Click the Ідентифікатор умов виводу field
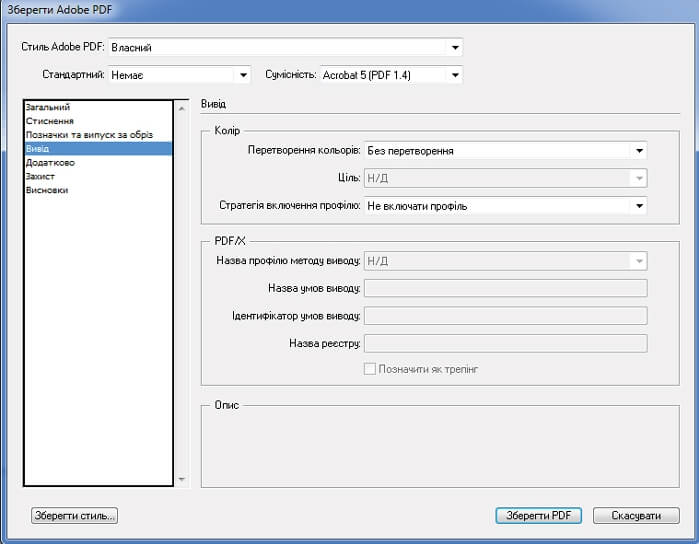 (x=505, y=316)
